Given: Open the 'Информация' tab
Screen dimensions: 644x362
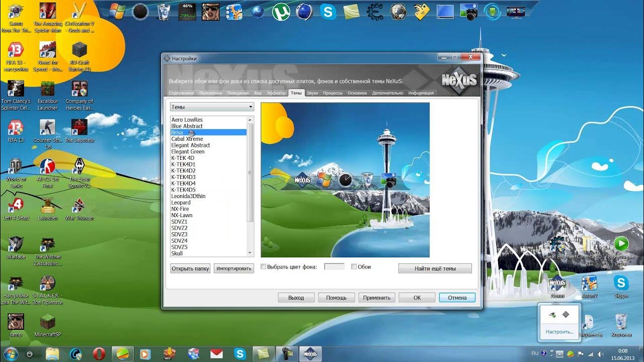Looking at the screenshot, I should 421,93.
